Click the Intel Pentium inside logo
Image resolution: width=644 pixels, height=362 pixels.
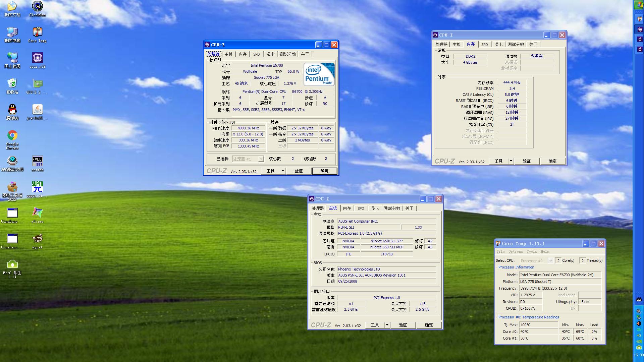coord(319,74)
